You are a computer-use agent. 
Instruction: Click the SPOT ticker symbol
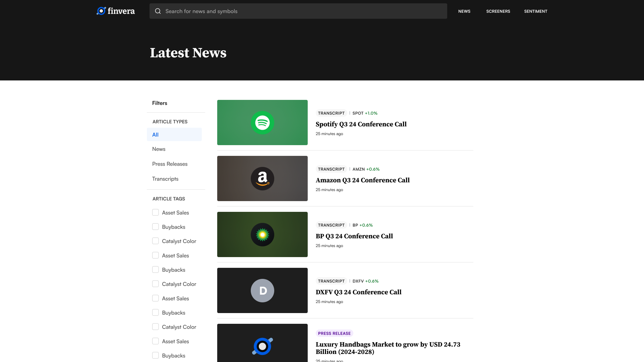pyautogui.click(x=358, y=113)
